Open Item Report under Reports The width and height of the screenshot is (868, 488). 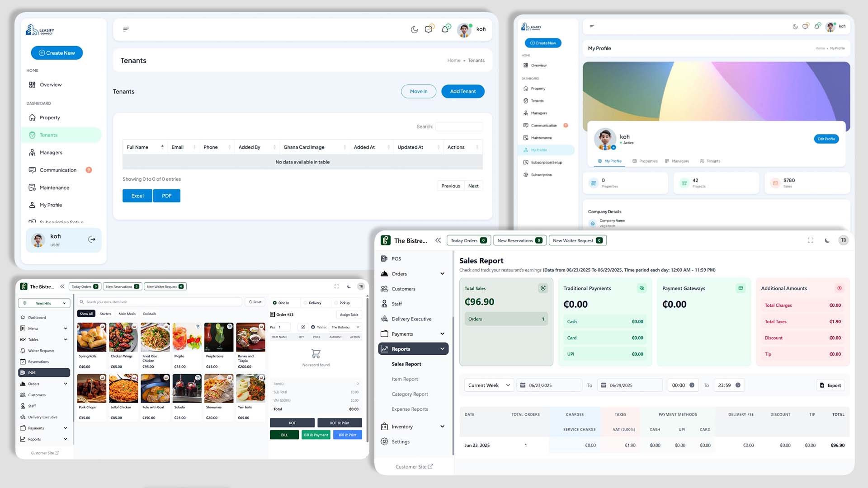pyautogui.click(x=405, y=379)
